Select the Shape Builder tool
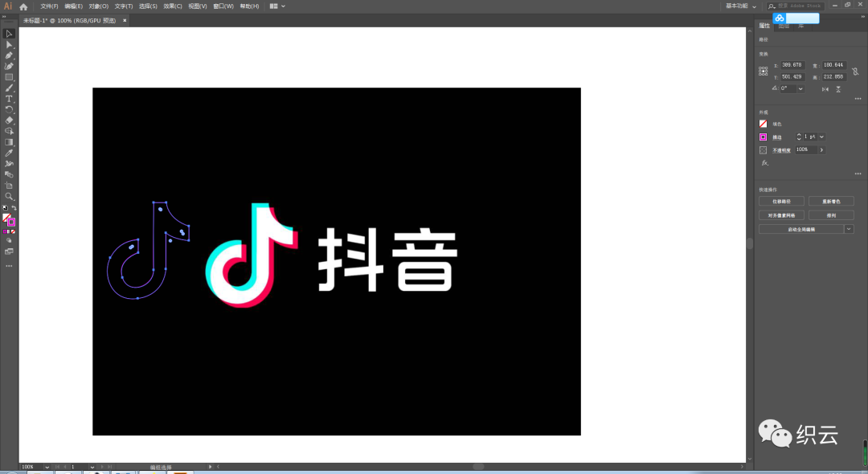This screenshot has height=474, width=868. coord(9,131)
